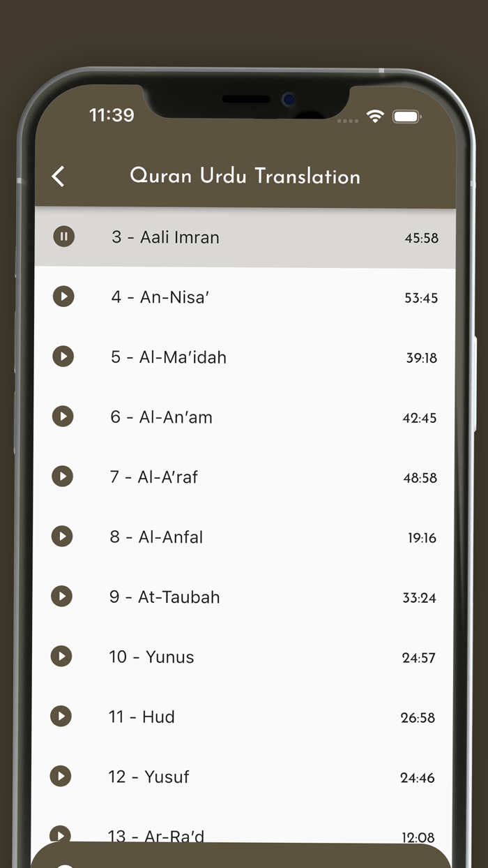Play Surah Ar-Ra'd audio
Viewport: 488px width, 868px height.
click(61, 835)
